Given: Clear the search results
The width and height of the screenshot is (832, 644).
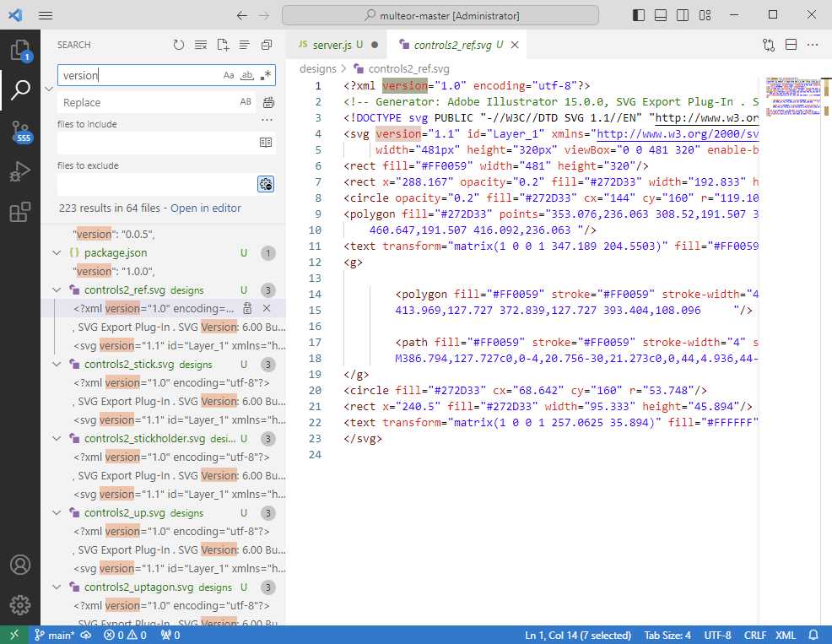Looking at the screenshot, I should click(x=201, y=45).
